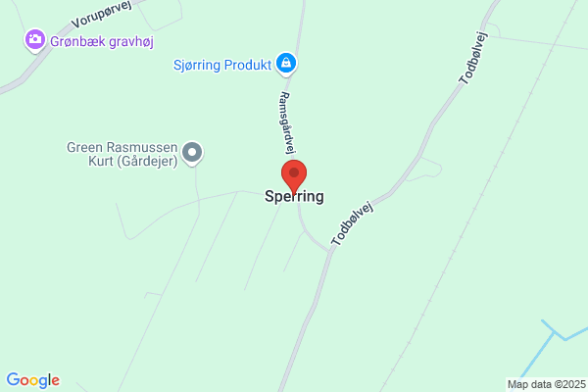Click the Vorupørvej road label
The width and height of the screenshot is (588, 392).
(102, 14)
